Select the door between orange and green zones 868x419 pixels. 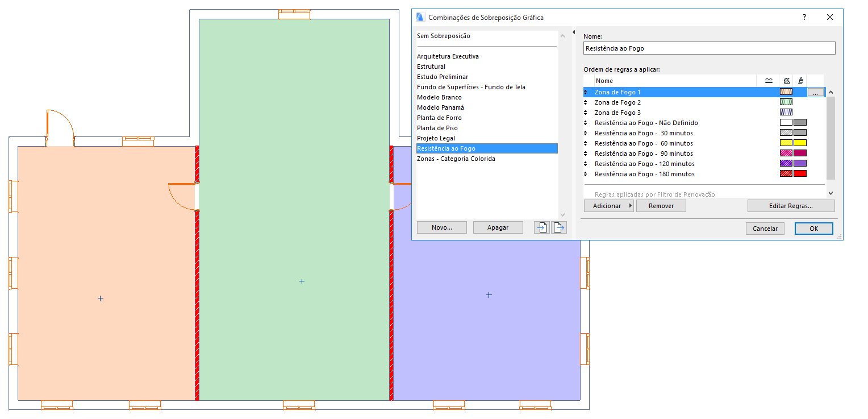pyautogui.click(x=183, y=197)
